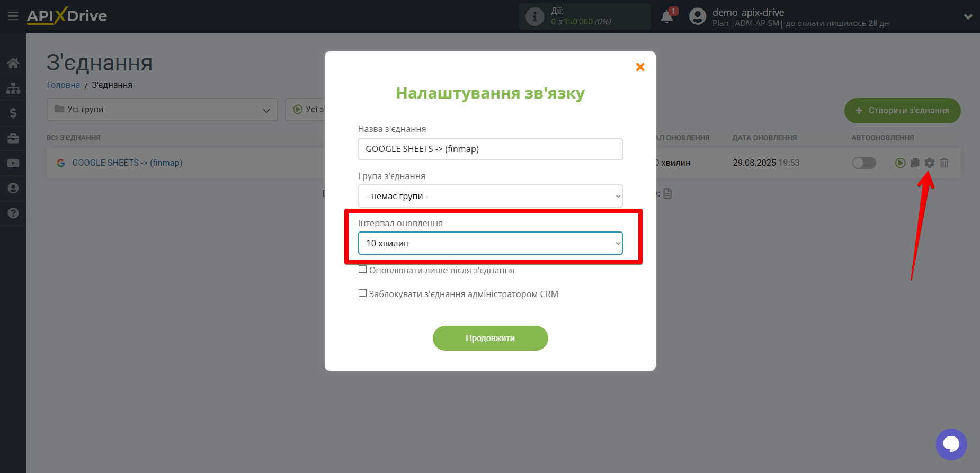
Task: Open the help question mark sidebar icon
Action: (13, 213)
